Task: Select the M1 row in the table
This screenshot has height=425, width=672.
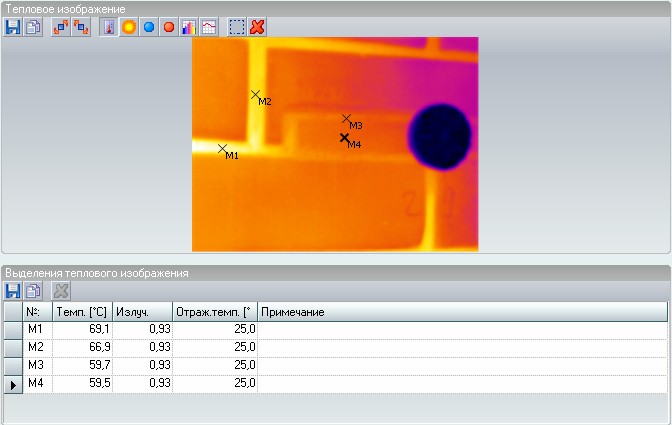Action: (38, 329)
